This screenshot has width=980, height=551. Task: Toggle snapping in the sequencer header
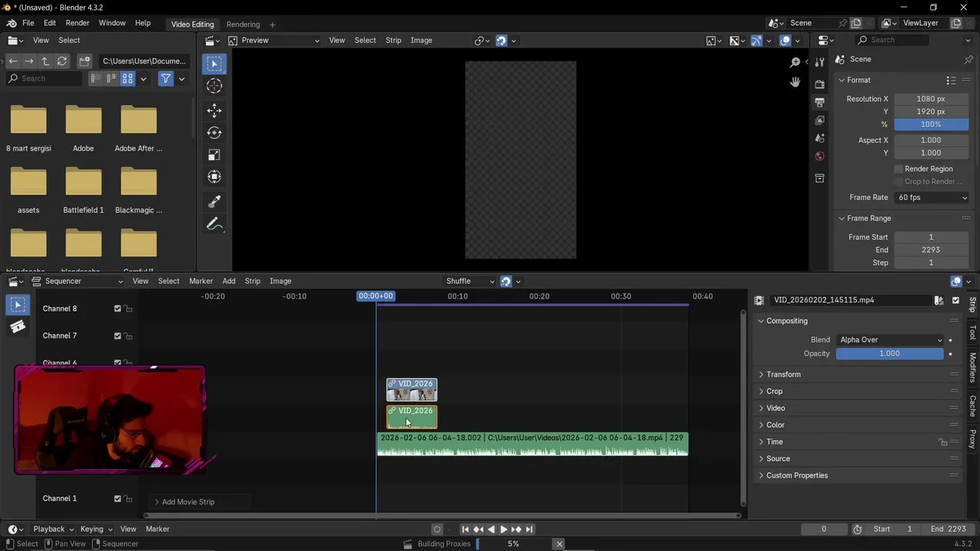coord(506,281)
